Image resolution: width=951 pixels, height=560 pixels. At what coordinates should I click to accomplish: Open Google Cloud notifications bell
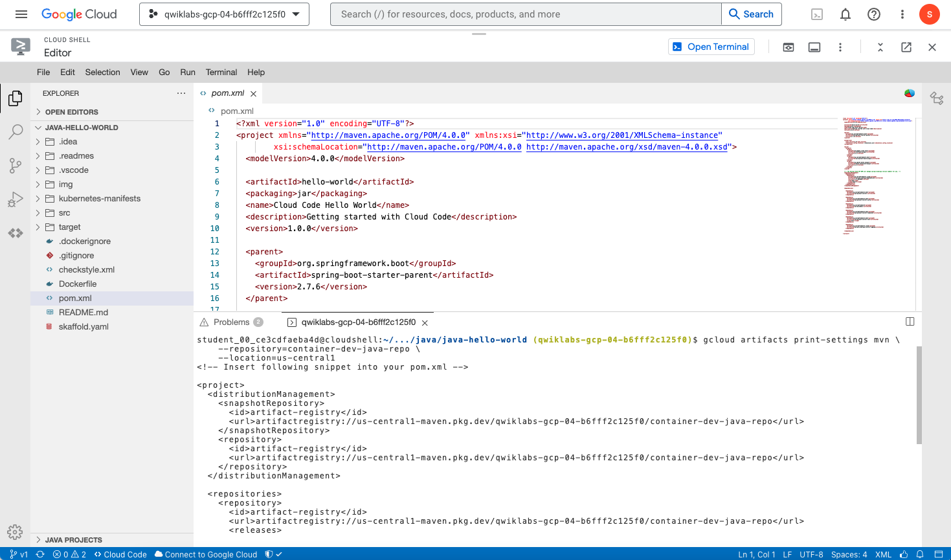coord(845,14)
